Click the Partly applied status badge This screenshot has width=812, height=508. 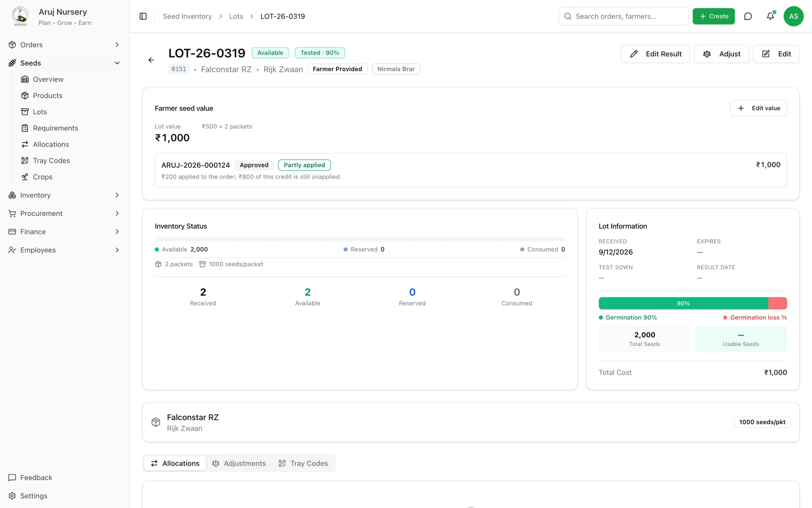(304, 165)
